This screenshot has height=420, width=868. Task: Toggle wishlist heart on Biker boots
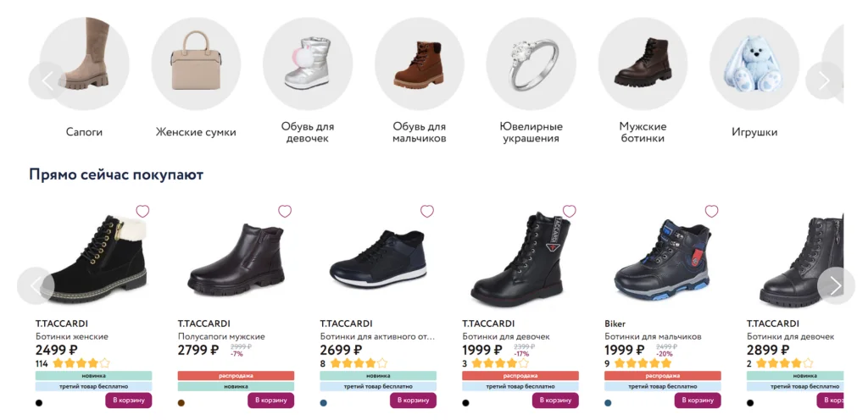point(712,212)
